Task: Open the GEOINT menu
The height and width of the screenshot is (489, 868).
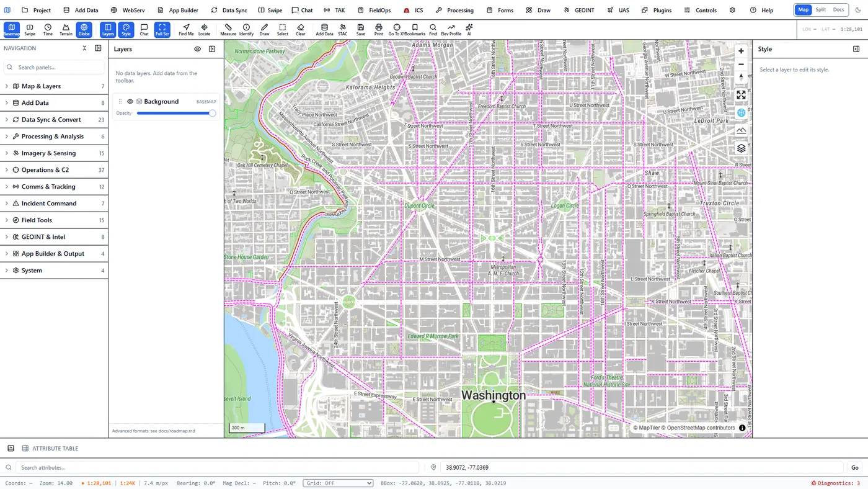Action: [x=578, y=10]
